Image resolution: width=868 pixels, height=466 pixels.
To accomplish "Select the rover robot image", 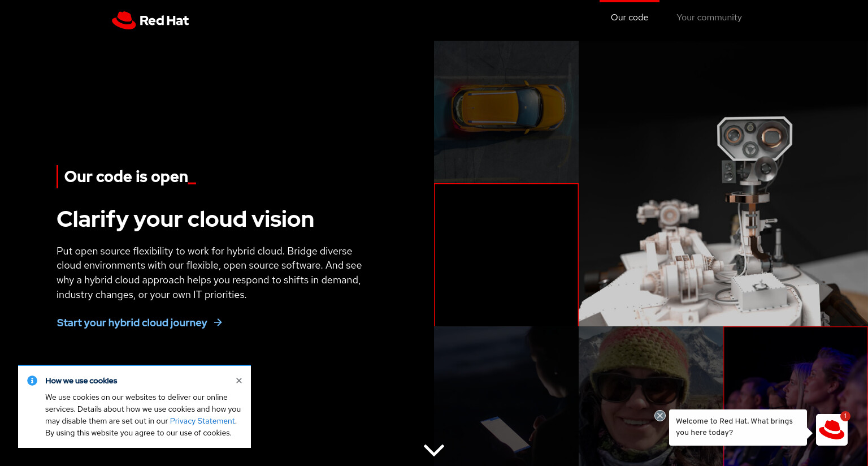I will pyautogui.click(x=723, y=184).
